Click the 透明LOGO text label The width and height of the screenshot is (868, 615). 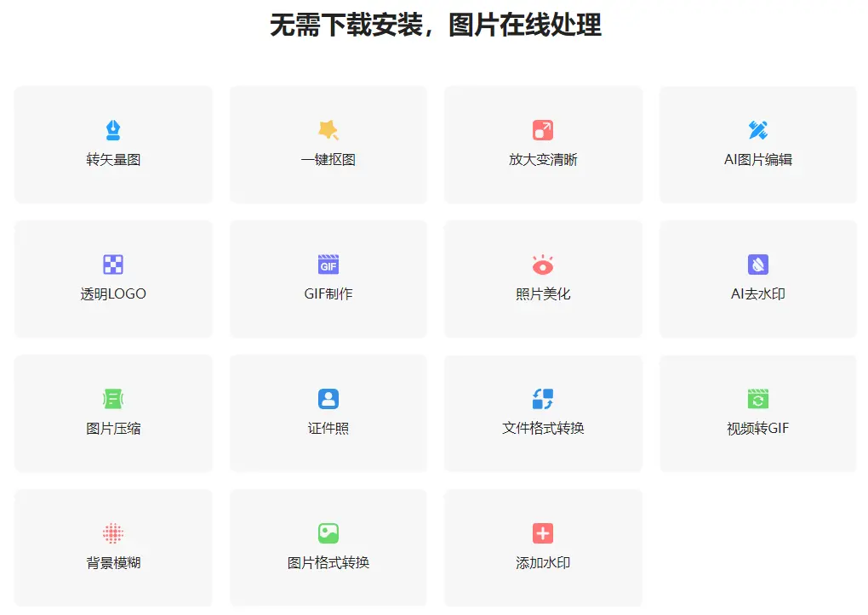click(113, 293)
